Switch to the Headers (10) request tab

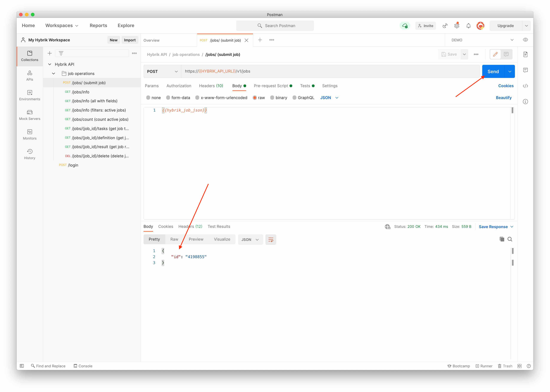coord(211,86)
